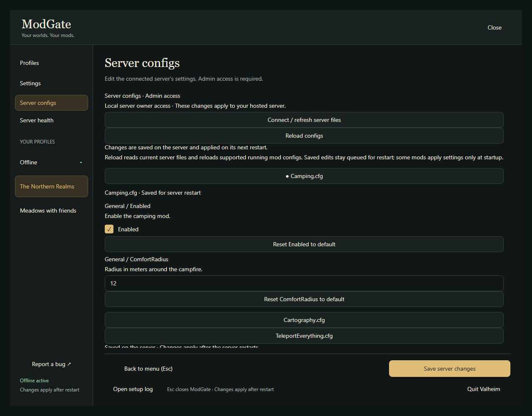Open the setup log
Image resolution: width=532 pixels, height=416 pixels.
click(133, 389)
